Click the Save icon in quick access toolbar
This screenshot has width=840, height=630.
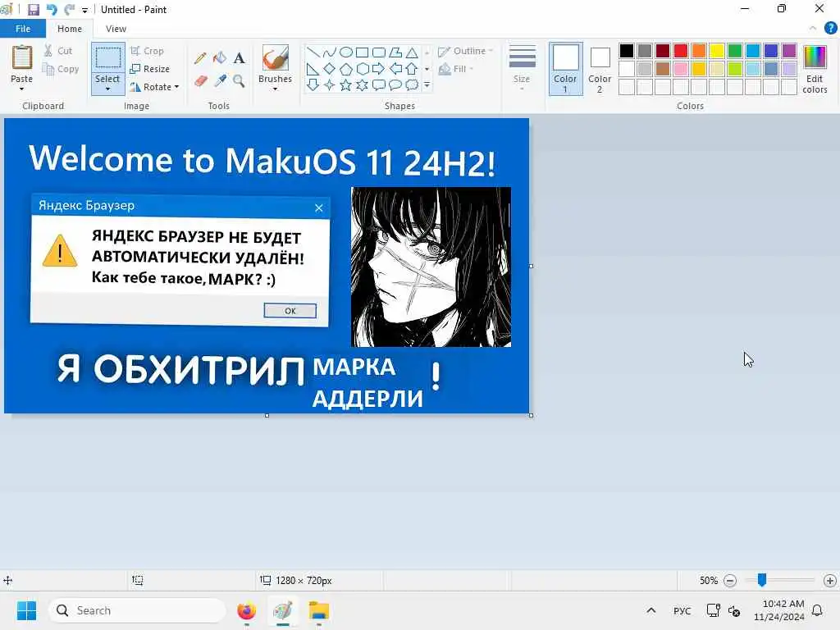pos(33,10)
